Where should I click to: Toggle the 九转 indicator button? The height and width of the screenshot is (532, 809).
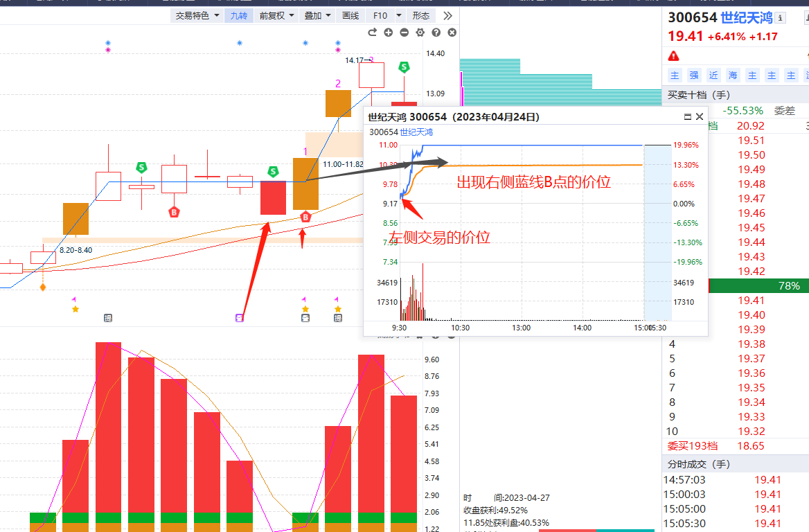[239, 16]
